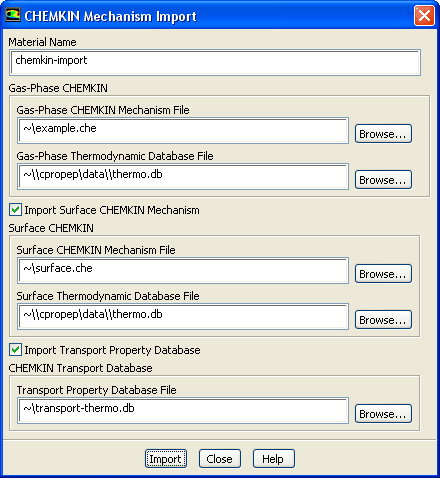Click the Import Surface CHEMKIN Mechanism label text
This screenshot has height=478, width=440.
tap(112, 210)
